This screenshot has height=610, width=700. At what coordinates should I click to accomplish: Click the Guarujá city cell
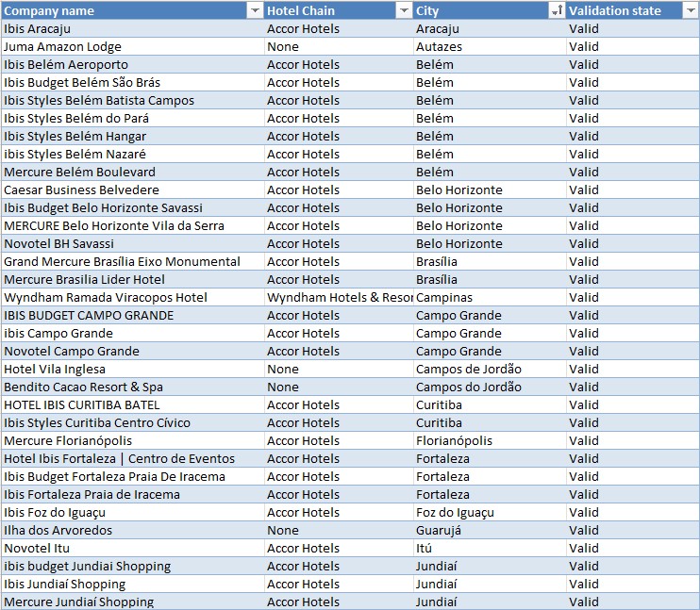coord(440,530)
